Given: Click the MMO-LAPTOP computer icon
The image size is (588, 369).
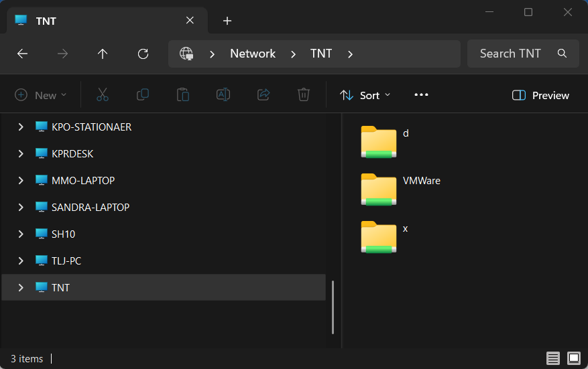Looking at the screenshot, I should coord(42,180).
